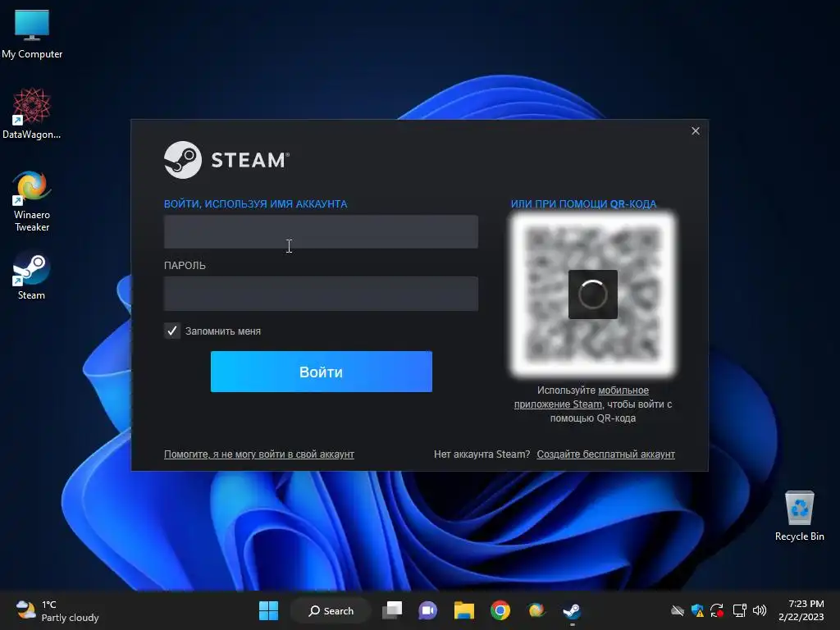Viewport: 840px width, 630px height.
Task: Select the DataWagon desktop shortcut
Action: (x=32, y=114)
